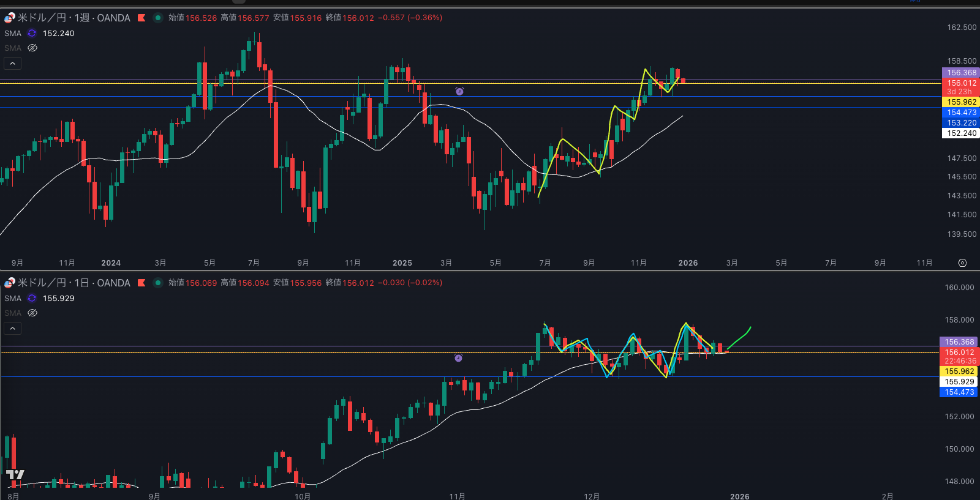Click the TradingView logo at bottom left
980x500 pixels.
(x=15, y=474)
